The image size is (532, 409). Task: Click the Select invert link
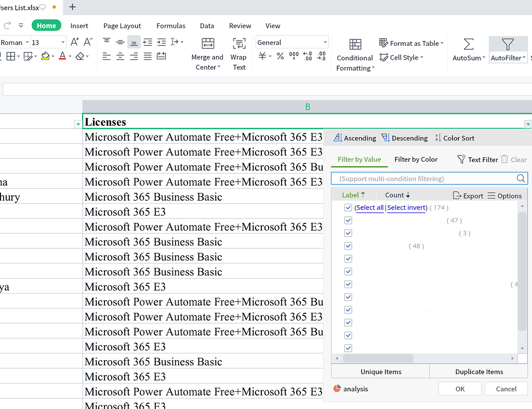coord(406,208)
